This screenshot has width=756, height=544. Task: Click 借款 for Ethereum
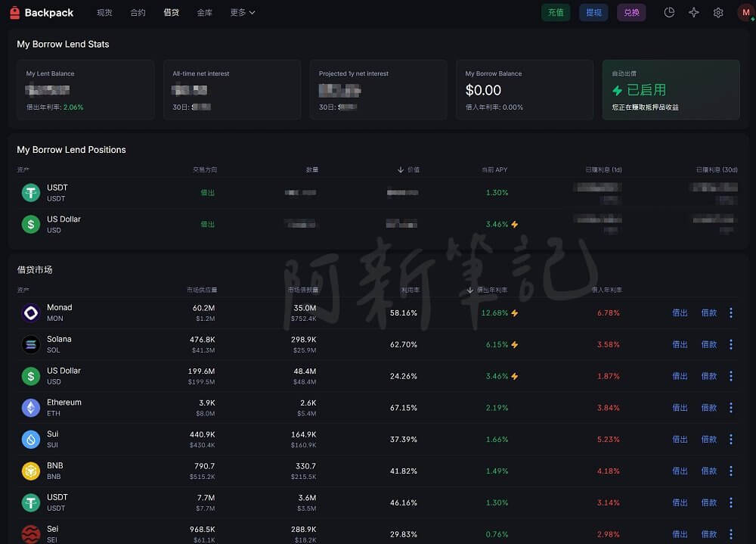[x=709, y=408]
